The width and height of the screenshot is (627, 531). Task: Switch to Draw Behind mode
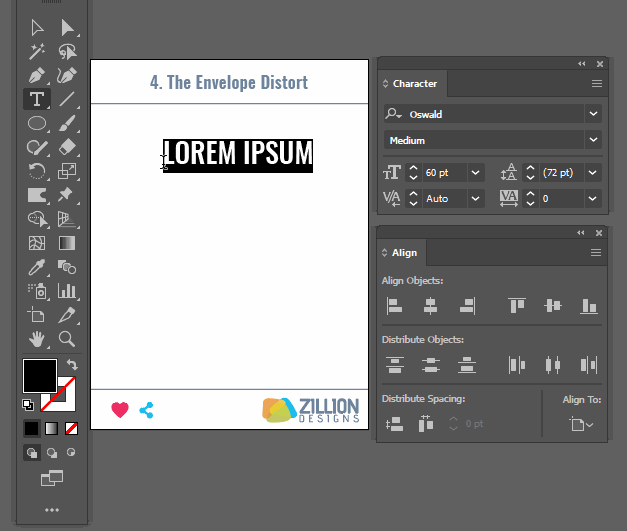(52, 453)
